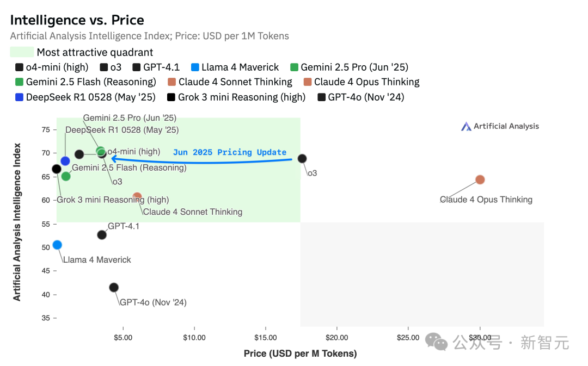Click the DeepSeek R1 dark blue data point
The width and height of the screenshot is (588, 366).
tap(65, 161)
